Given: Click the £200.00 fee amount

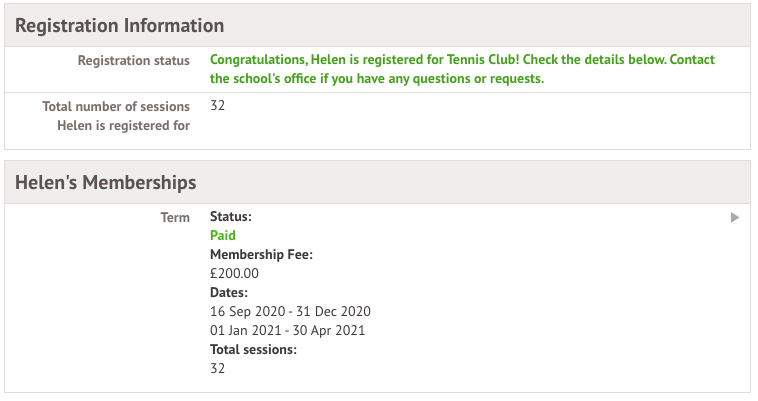Looking at the screenshot, I should coord(234,273).
